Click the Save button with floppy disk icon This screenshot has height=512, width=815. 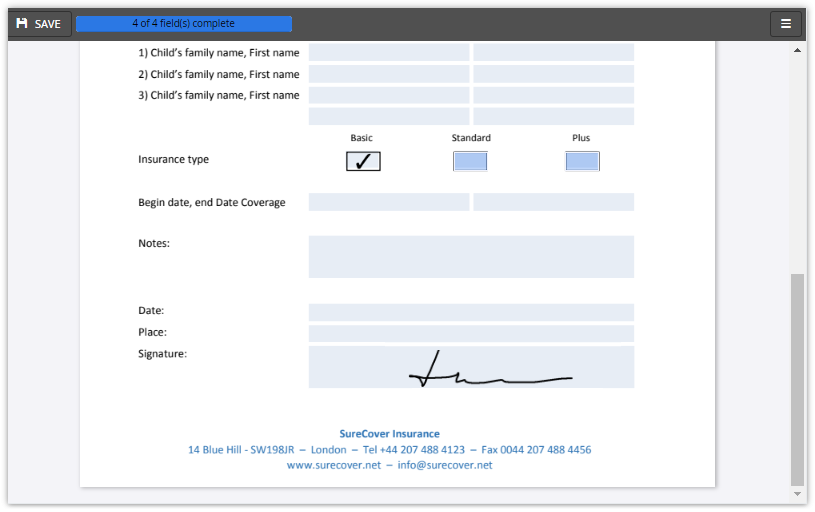(x=40, y=24)
